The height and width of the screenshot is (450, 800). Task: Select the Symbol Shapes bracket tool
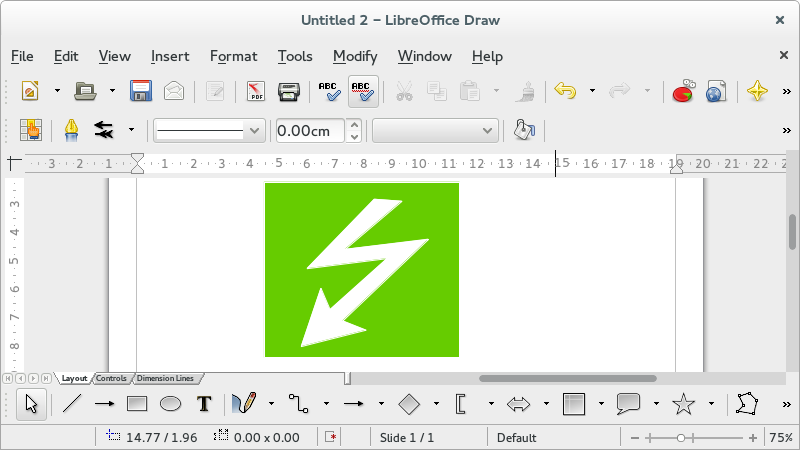point(461,404)
